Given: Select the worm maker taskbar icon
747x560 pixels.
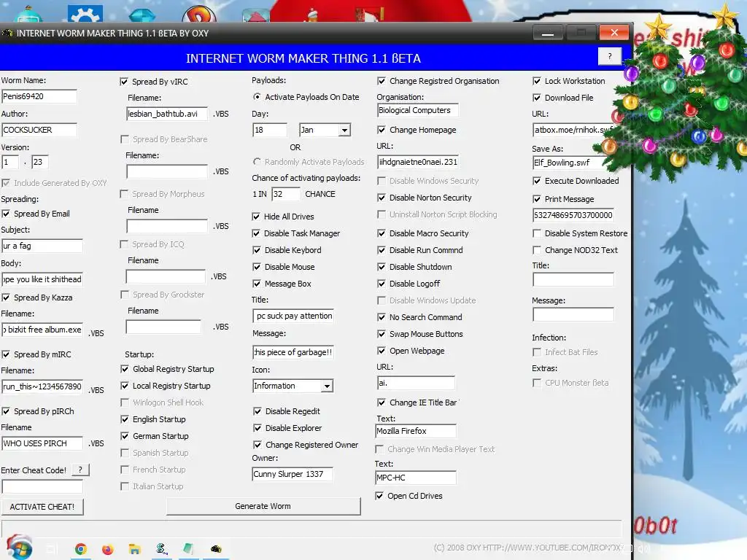Looking at the screenshot, I should click(216, 549).
